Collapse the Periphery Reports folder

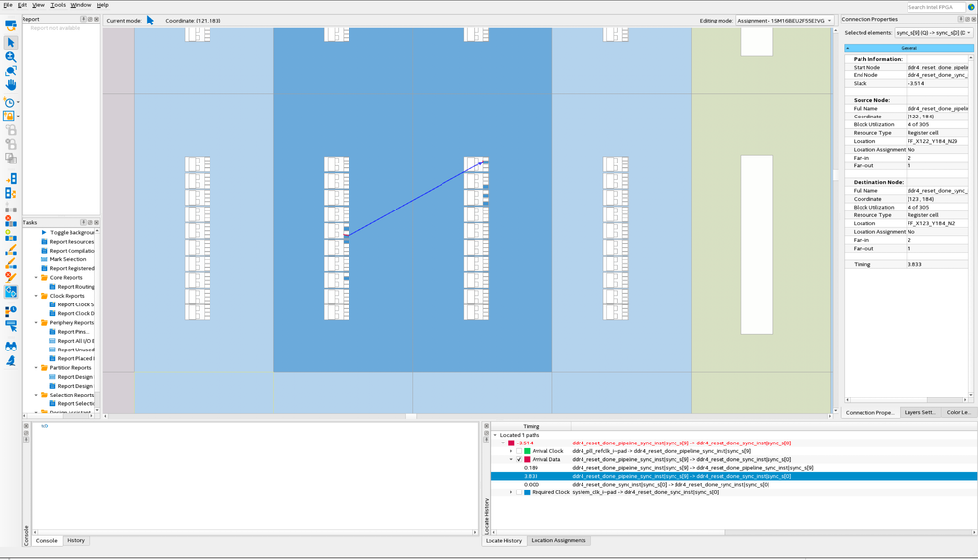coord(37,323)
